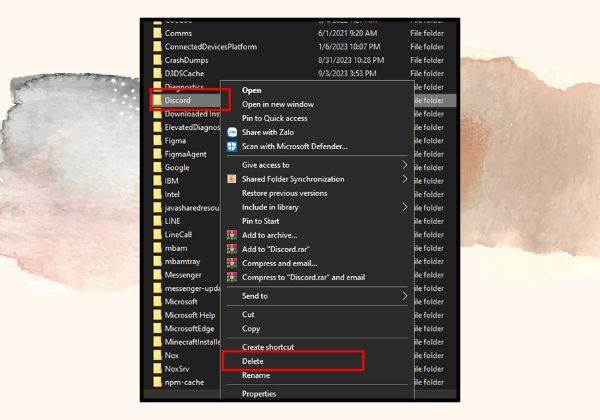Expand the Give access to submenu arrow
The image size is (600, 420).
404,165
